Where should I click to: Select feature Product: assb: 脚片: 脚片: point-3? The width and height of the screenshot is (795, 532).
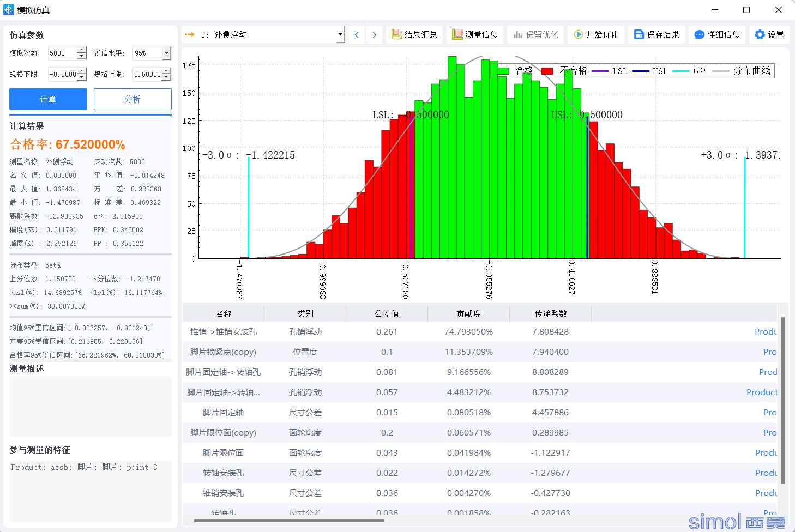pos(85,467)
